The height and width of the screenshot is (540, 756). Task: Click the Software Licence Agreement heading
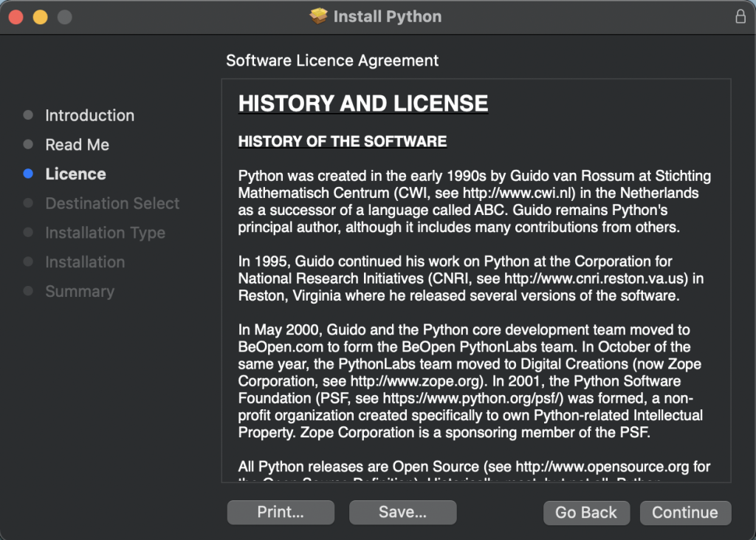point(332,60)
